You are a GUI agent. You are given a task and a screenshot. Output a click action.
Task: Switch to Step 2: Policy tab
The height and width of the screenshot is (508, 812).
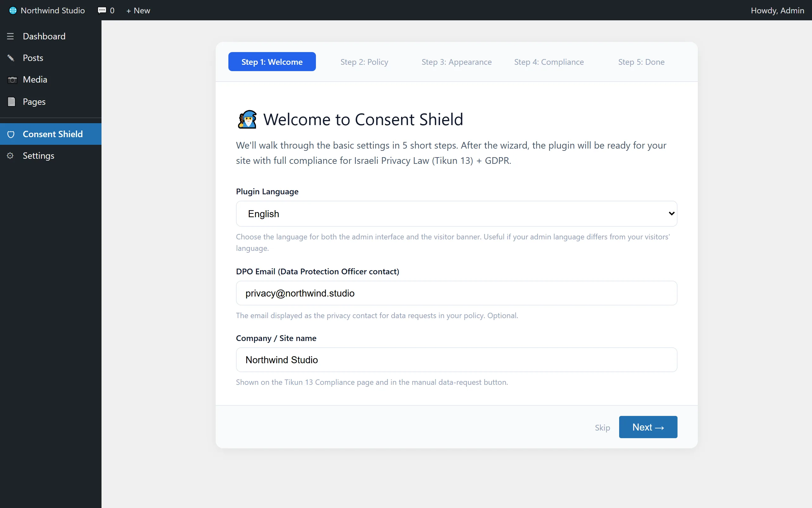click(x=364, y=62)
